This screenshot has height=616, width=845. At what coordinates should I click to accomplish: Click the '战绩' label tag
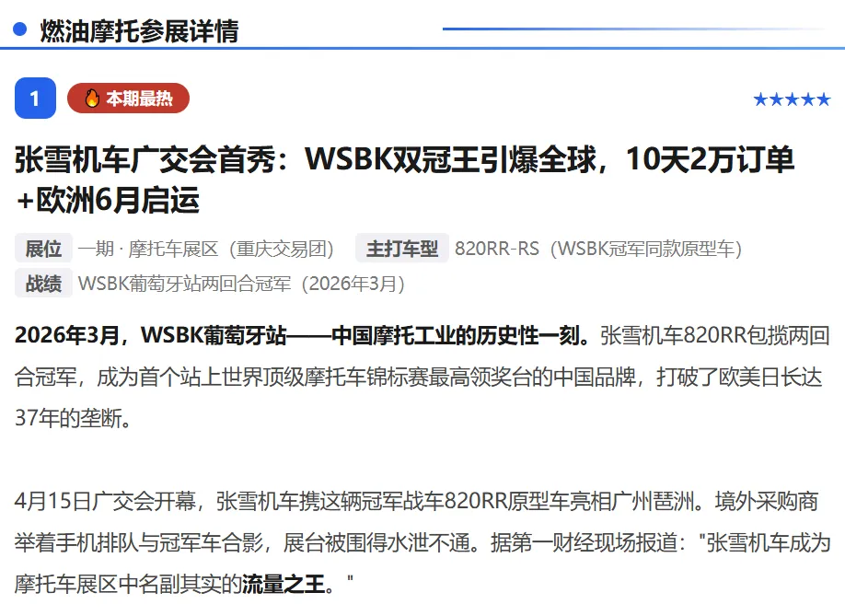43,284
